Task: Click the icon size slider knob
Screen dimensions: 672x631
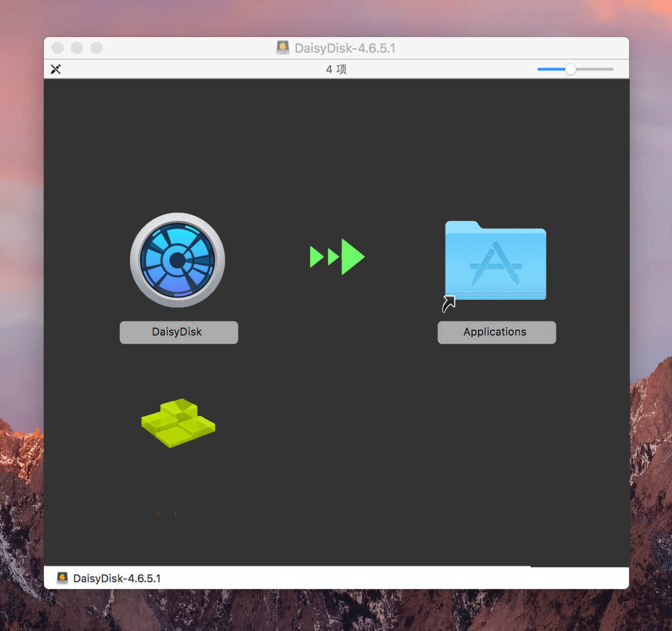Action: pos(570,69)
